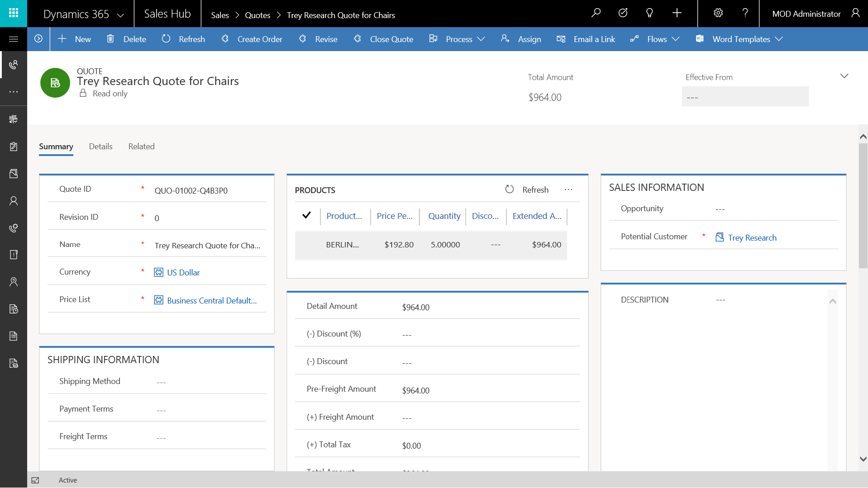Open the task flow assistant icon
868x488 pixels.
click(623, 13)
